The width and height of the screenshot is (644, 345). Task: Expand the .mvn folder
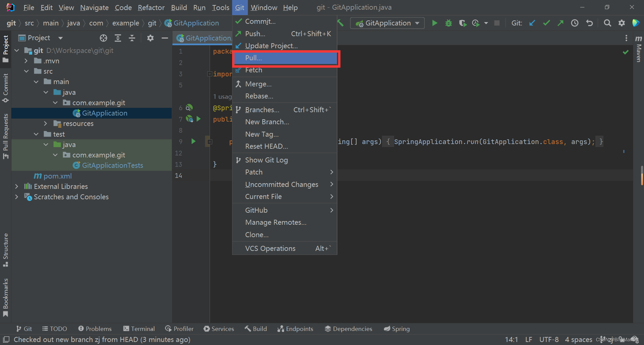(x=26, y=61)
